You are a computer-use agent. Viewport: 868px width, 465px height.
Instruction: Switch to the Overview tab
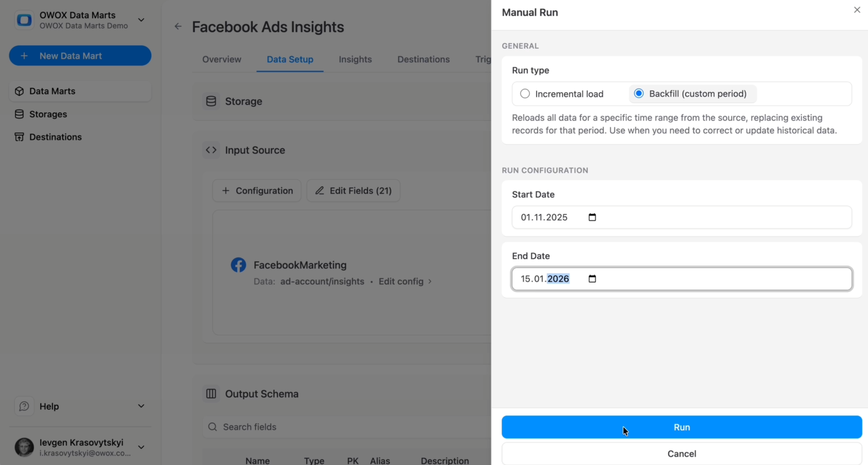point(222,59)
